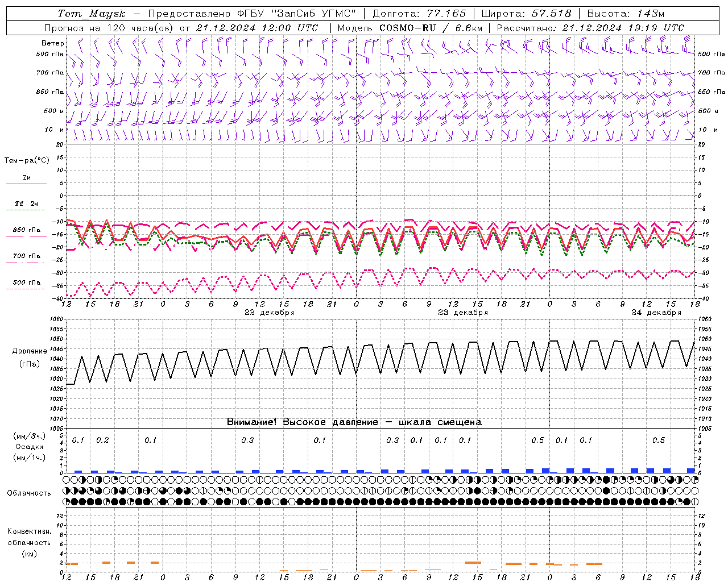The width and height of the screenshot is (728, 582).
Task: Click the Ветер wind panel label
Action: 52,43
